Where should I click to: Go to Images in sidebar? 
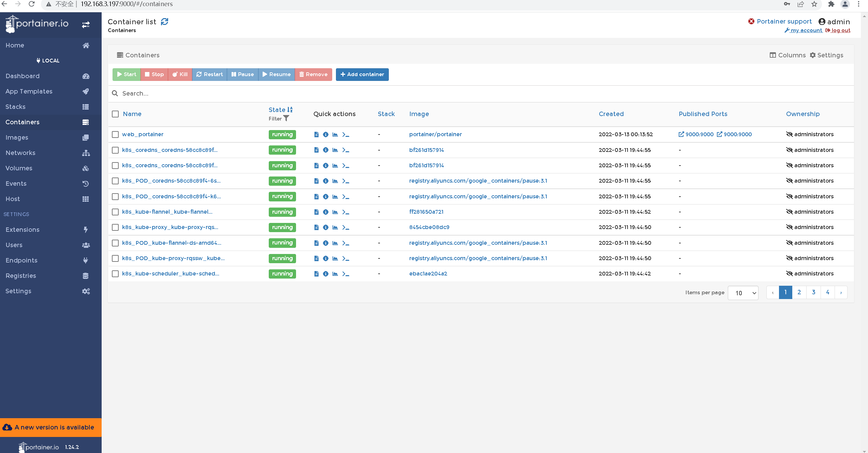coord(17,138)
